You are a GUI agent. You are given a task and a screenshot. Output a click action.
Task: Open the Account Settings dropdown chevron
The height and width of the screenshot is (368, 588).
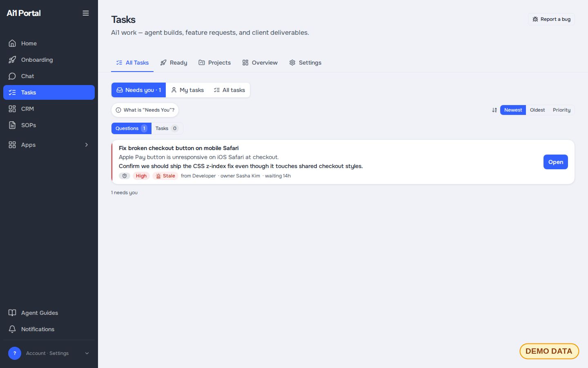click(x=87, y=353)
